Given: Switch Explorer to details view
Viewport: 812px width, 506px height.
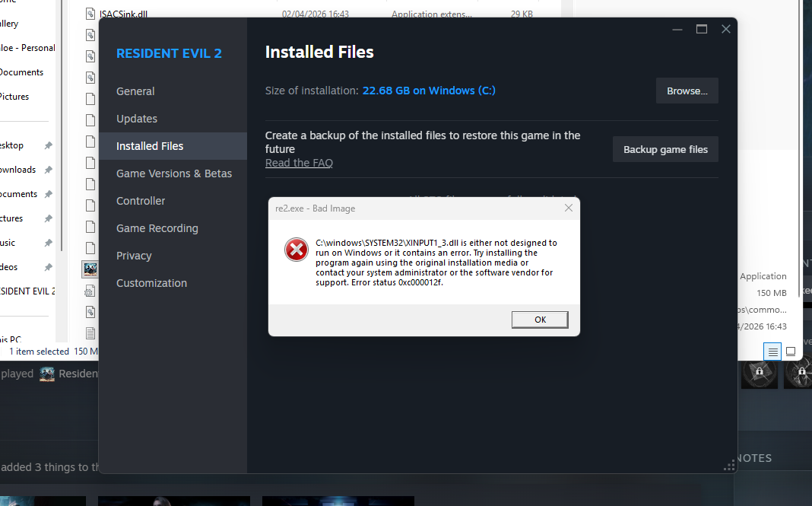Looking at the screenshot, I should tap(772, 352).
